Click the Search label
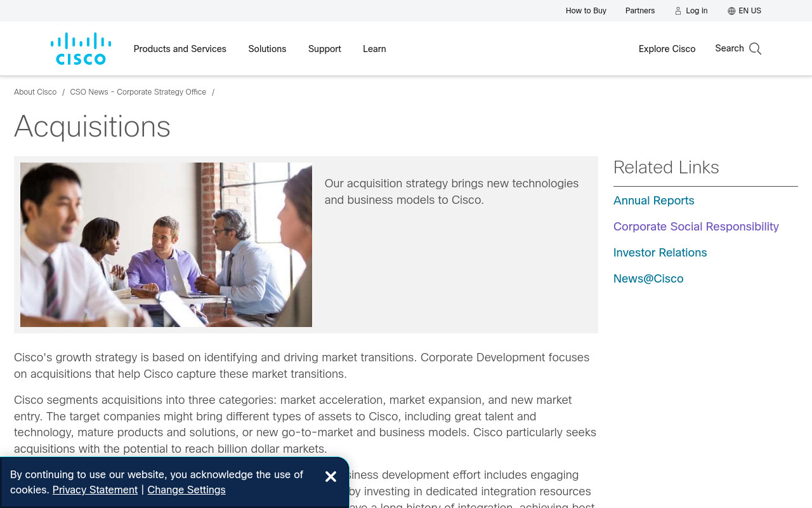 730,48
